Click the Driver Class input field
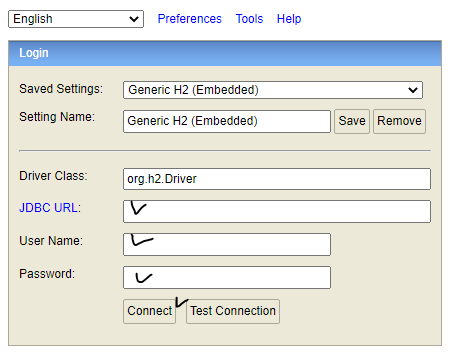Screen dimensions: 457x362 [277, 179]
